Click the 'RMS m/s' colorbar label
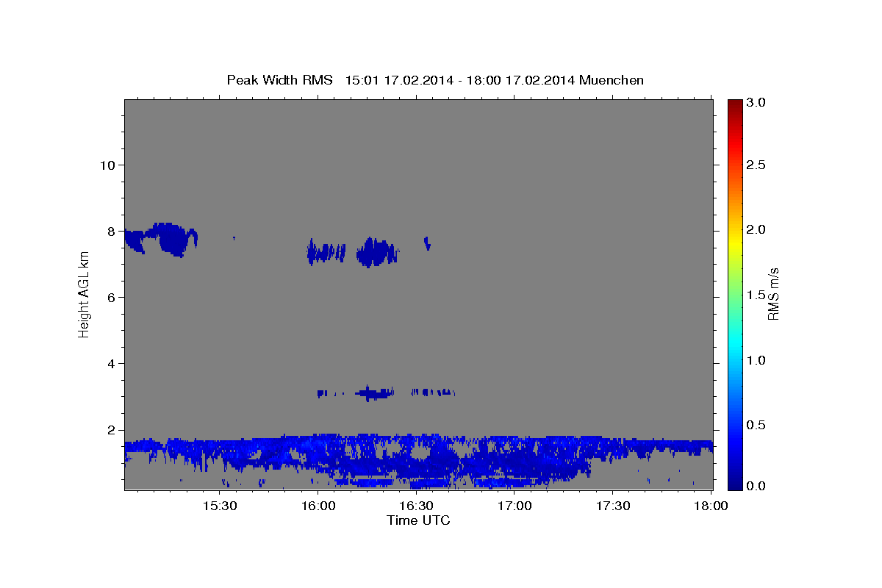Image resolution: width=882 pixels, height=588 pixels. tap(772, 294)
